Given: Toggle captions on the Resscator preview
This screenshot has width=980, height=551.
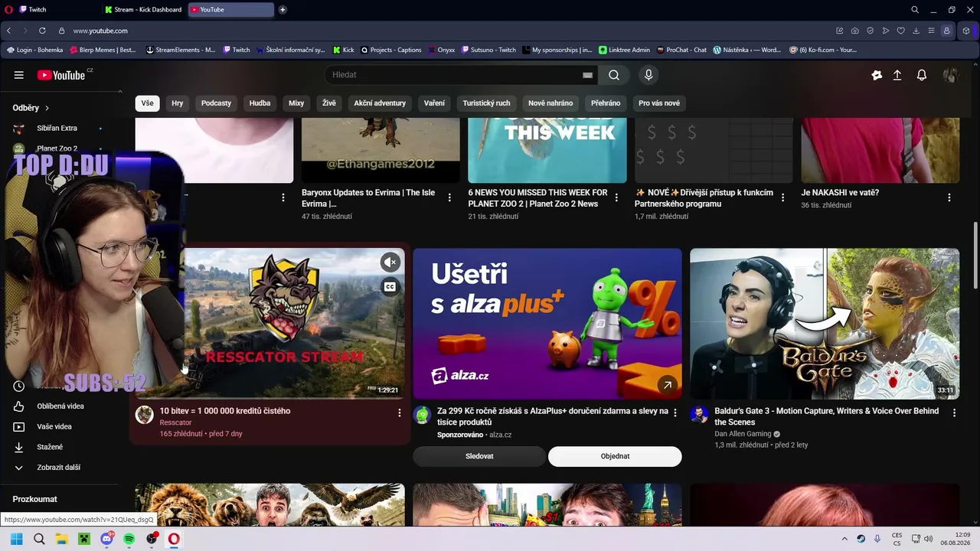Looking at the screenshot, I should 390,287.
